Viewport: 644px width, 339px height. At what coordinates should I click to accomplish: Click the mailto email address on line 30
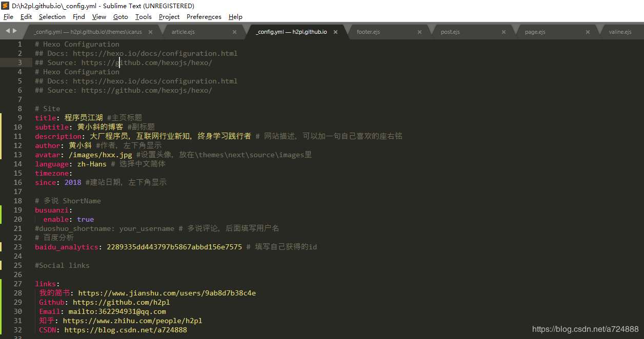tap(117, 311)
